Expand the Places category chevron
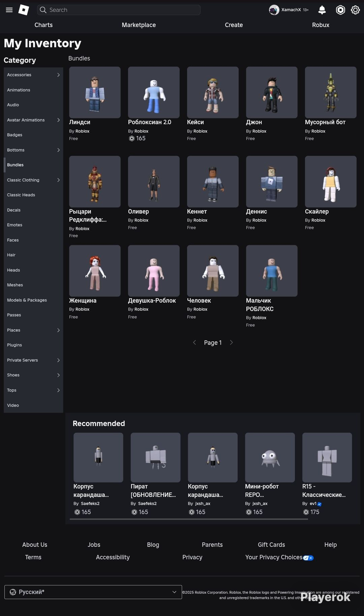Screen dimensions: 364x616 (58, 330)
